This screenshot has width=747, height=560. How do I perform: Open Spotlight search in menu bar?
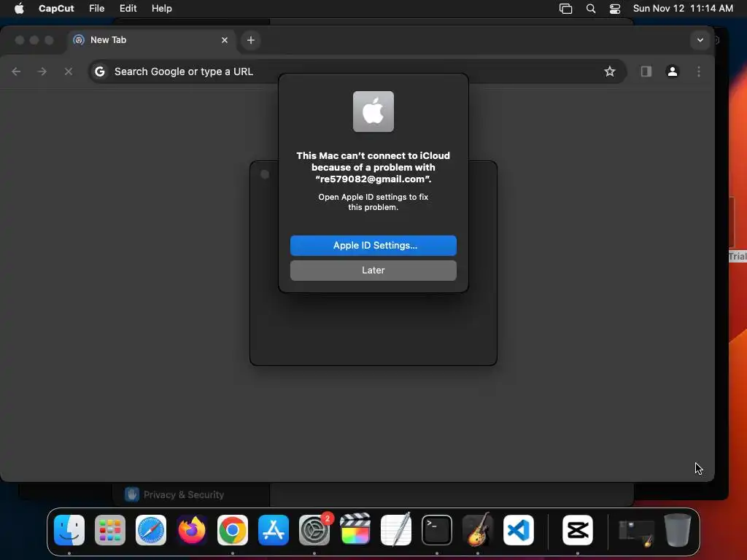pos(591,9)
